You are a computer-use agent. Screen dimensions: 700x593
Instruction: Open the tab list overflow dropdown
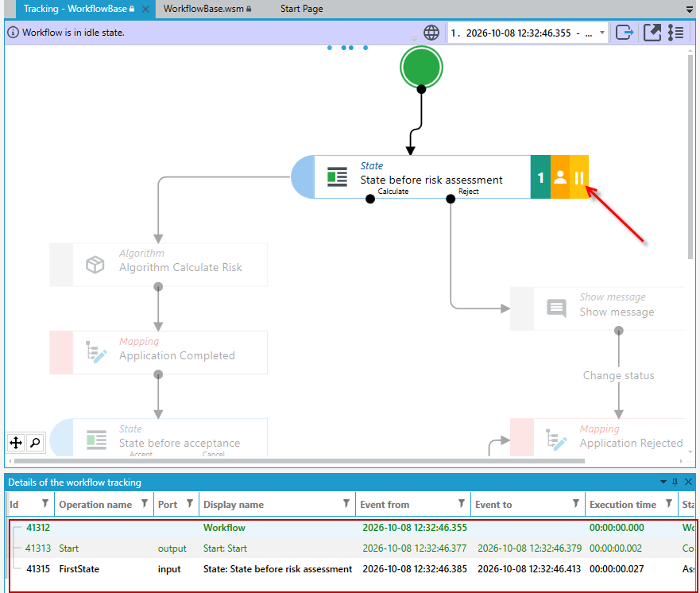[x=690, y=9]
